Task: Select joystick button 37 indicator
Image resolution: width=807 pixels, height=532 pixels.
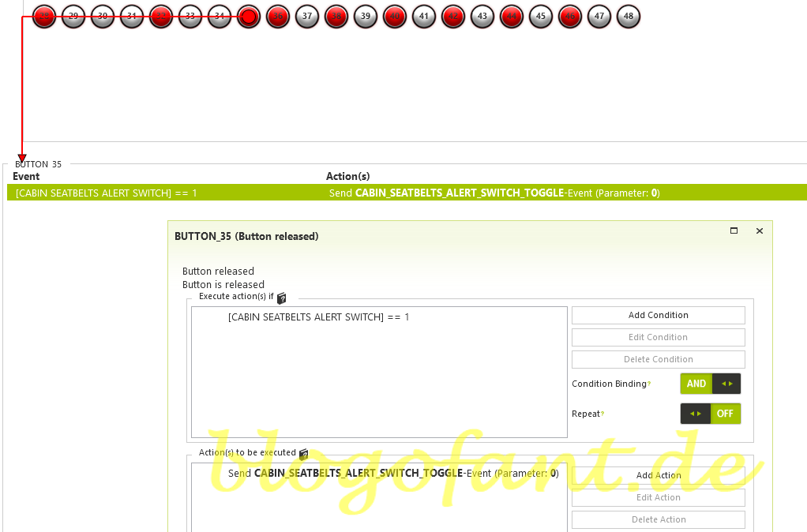Action: click(x=307, y=16)
